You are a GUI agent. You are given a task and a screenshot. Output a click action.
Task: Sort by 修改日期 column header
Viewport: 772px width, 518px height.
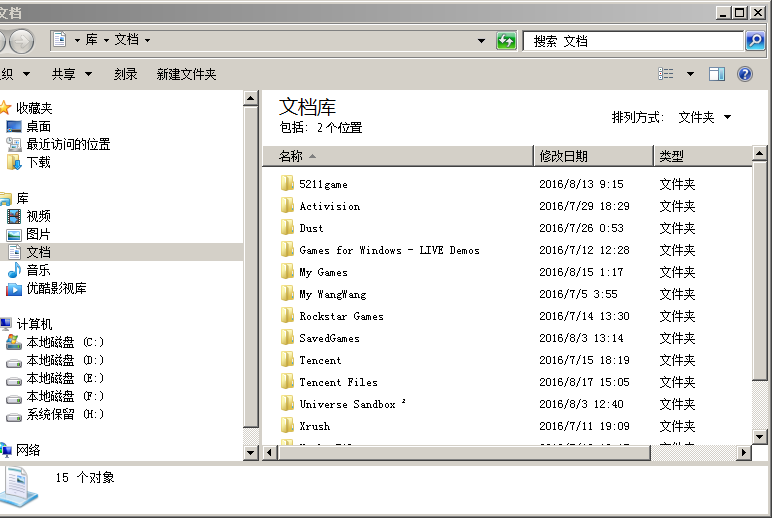coord(594,156)
